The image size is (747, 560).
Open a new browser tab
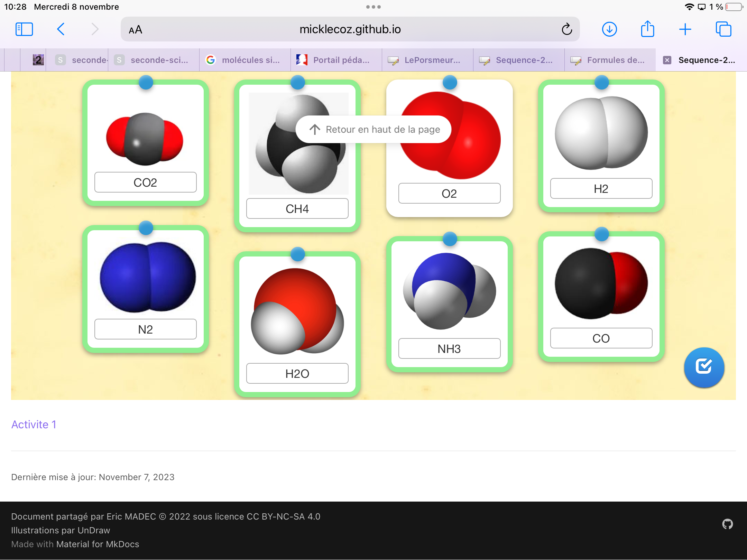(x=686, y=29)
